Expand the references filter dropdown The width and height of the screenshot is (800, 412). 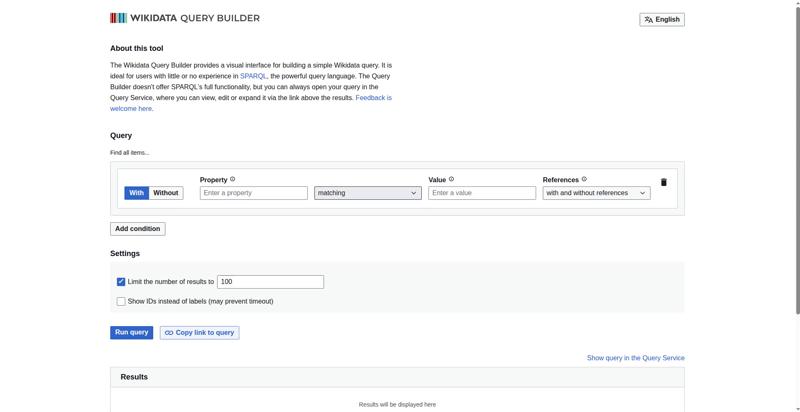[x=596, y=193]
